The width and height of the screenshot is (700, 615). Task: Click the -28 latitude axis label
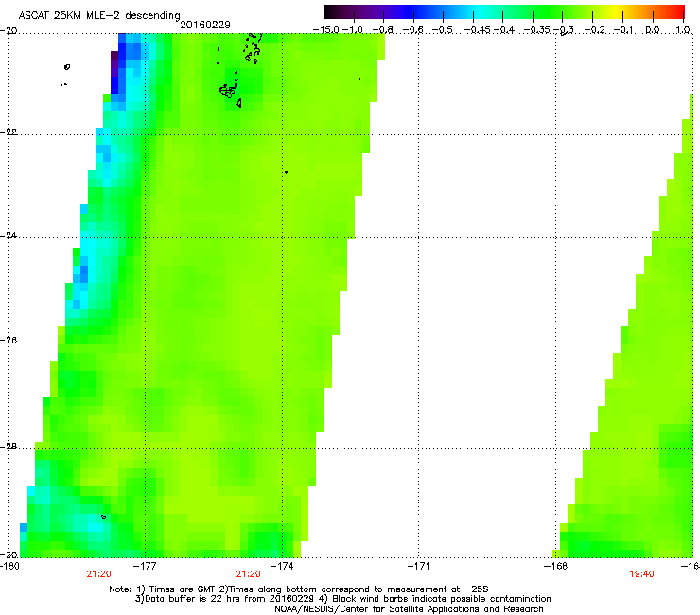click(x=9, y=447)
